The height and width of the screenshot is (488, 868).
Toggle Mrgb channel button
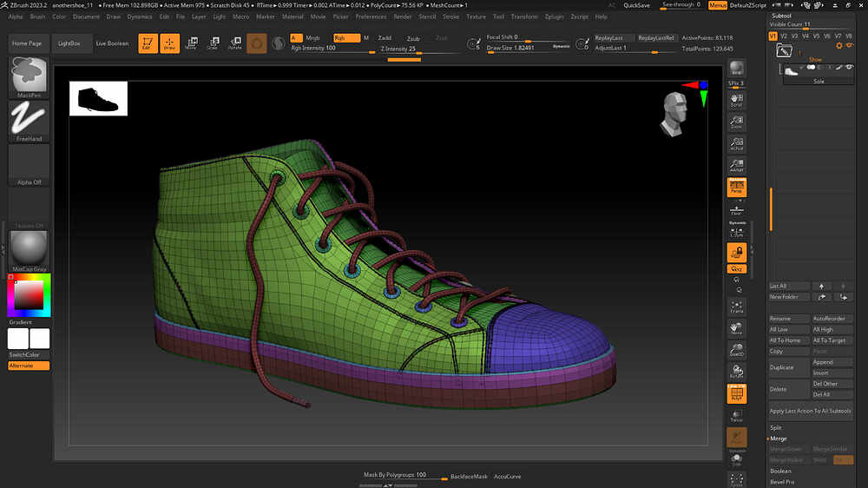coord(312,37)
